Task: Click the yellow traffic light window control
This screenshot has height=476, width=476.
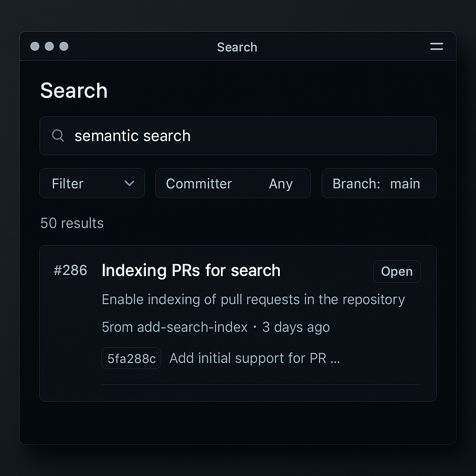Action: tap(49, 46)
